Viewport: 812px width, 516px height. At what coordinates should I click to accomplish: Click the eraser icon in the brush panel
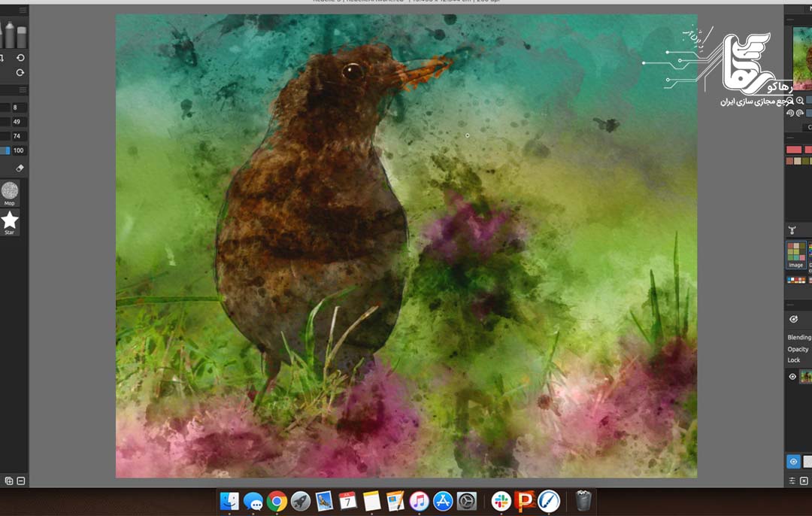click(x=20, y=168)
